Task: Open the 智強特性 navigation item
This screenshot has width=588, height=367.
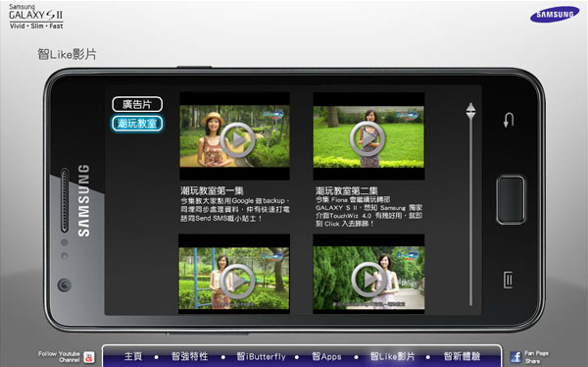Action: 190,356
